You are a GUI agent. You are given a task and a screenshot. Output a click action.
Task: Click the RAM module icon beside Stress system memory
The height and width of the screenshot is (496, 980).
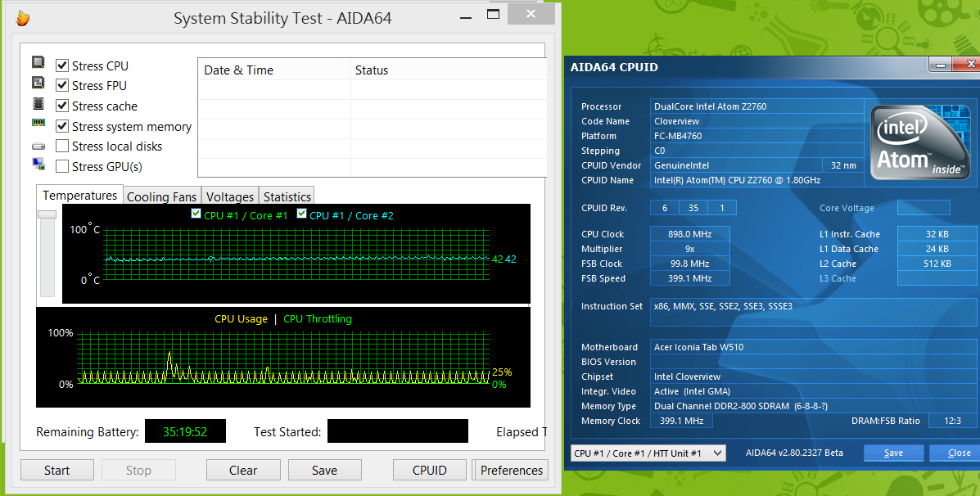tap(38, 123)
